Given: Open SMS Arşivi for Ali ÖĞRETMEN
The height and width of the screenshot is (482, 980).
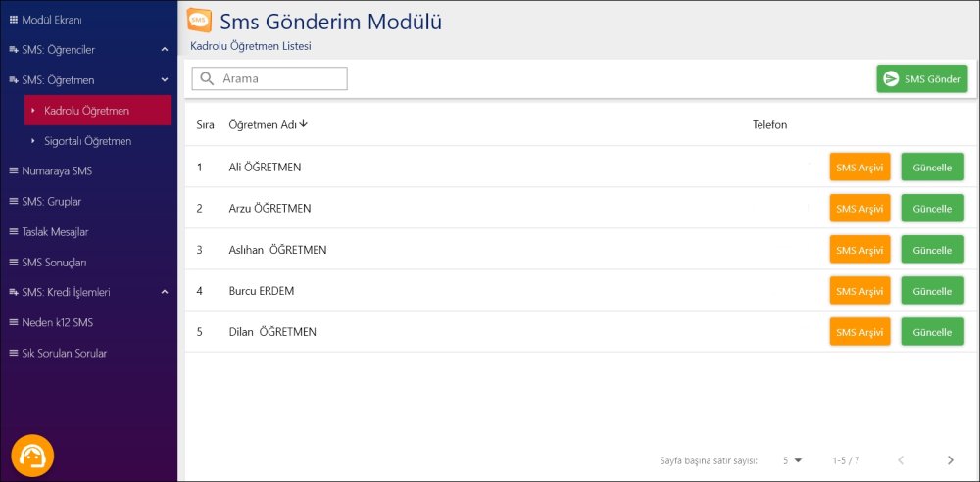Looking at the screenshot, I should [x=859, y=168].
